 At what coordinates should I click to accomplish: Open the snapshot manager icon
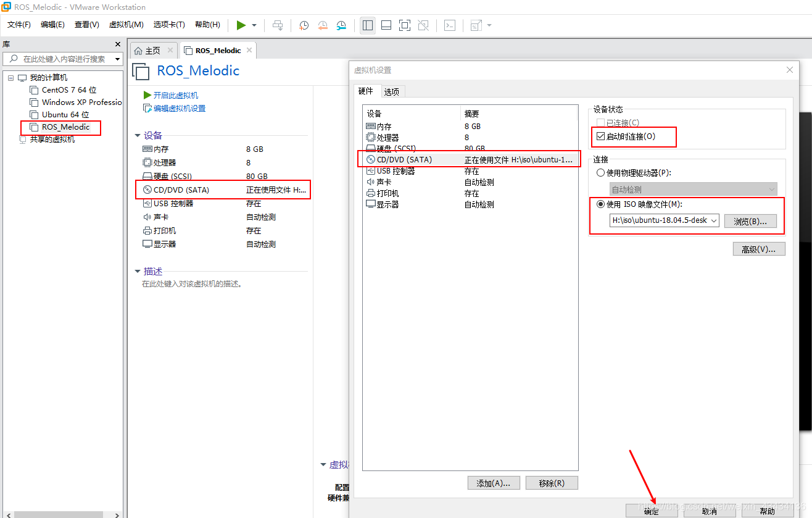341,25
